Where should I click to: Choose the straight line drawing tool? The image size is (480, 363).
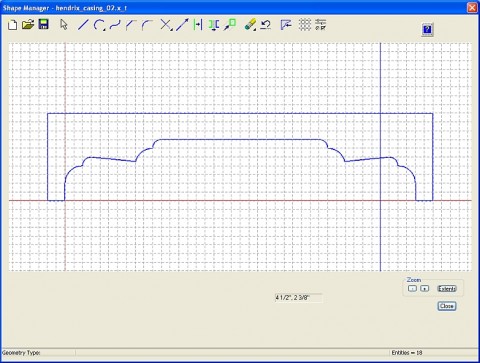83,25
